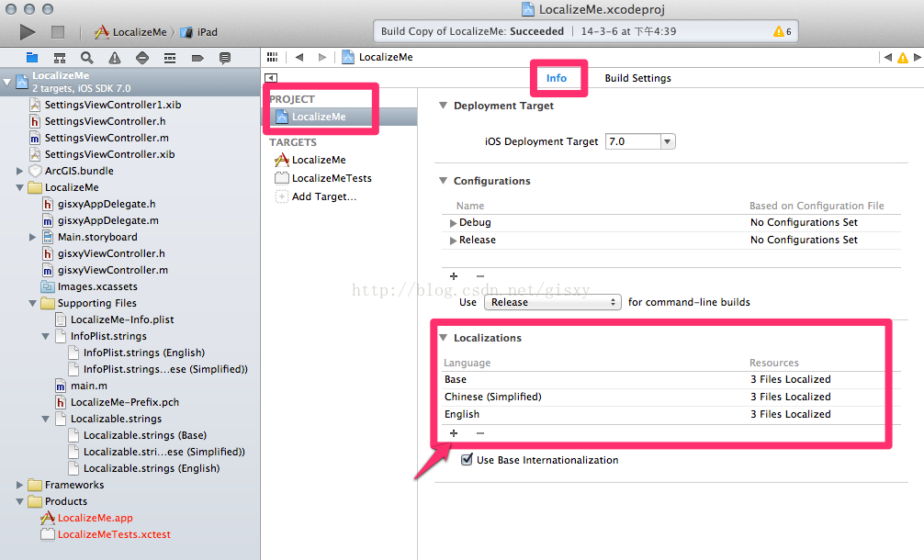The width and height of the screenshot is (924, 560).
Task: Open the Issue navigator warning icon
Action: coord(114,58)
